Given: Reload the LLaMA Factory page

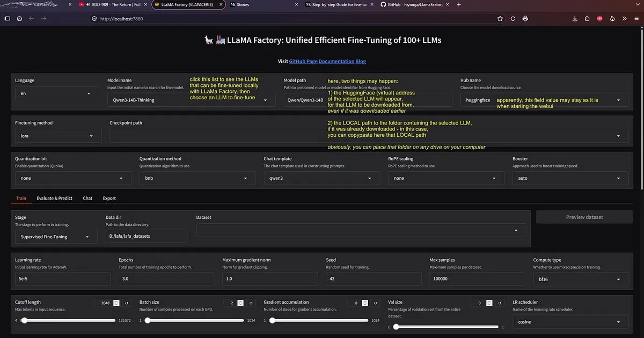Looking at the screenshot, I should tap(513, 18).
